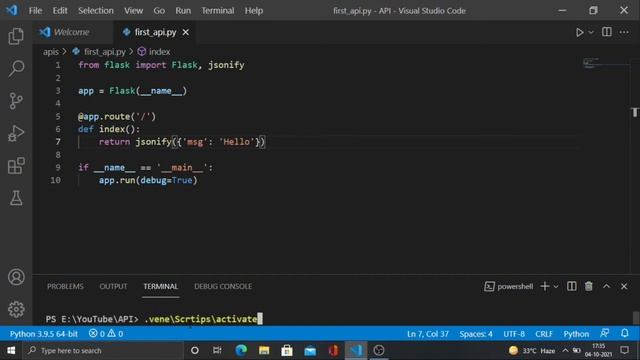Select the first_api.py editor tab

155,32
